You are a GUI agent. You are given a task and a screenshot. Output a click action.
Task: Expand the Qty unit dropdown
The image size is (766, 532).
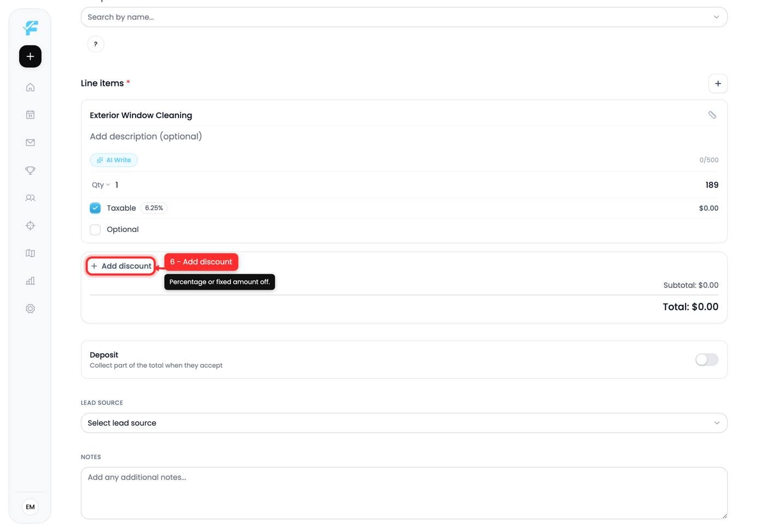(101, 185)
